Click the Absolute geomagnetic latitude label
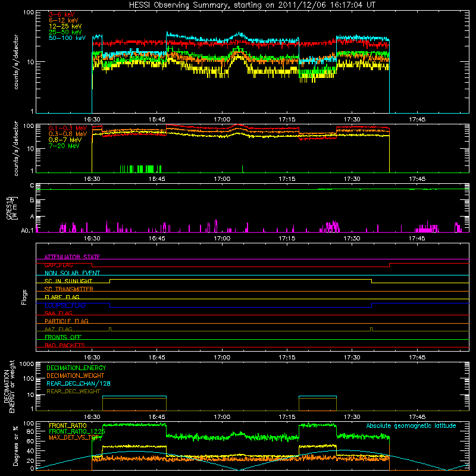 [411, 425]
